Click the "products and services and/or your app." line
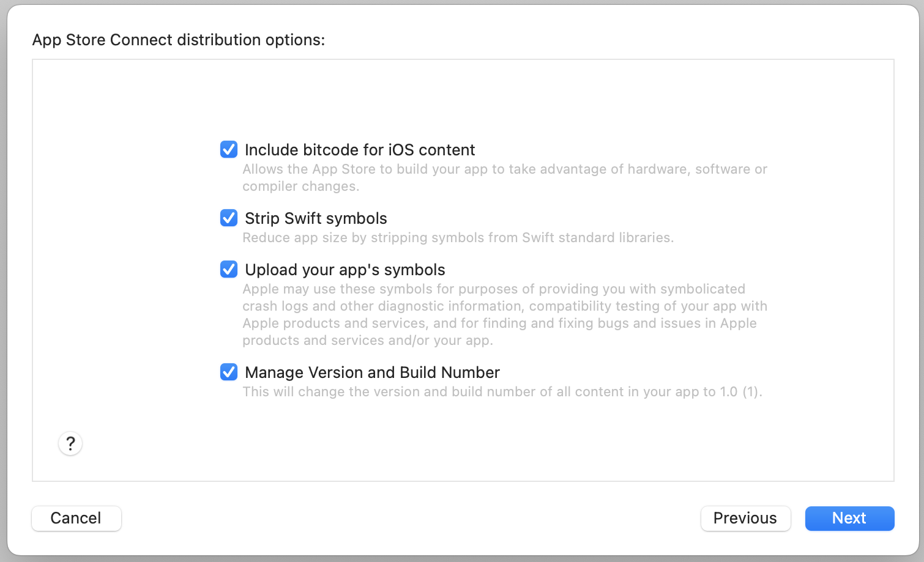Screen dimensions: 924x562 [x=367, y=341]
